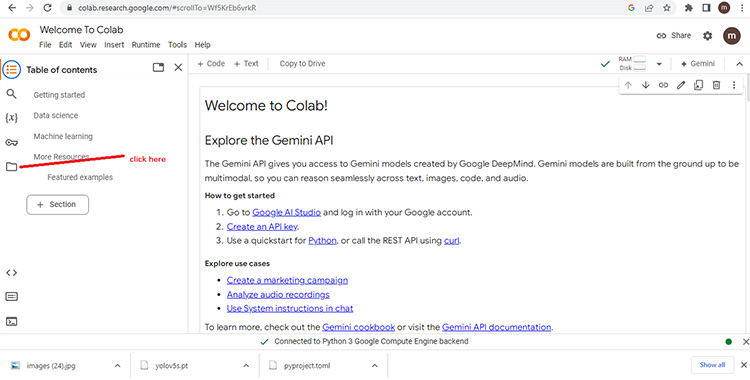Open the Chrome three-dot menu
The image size is (750, 380).
741,8
